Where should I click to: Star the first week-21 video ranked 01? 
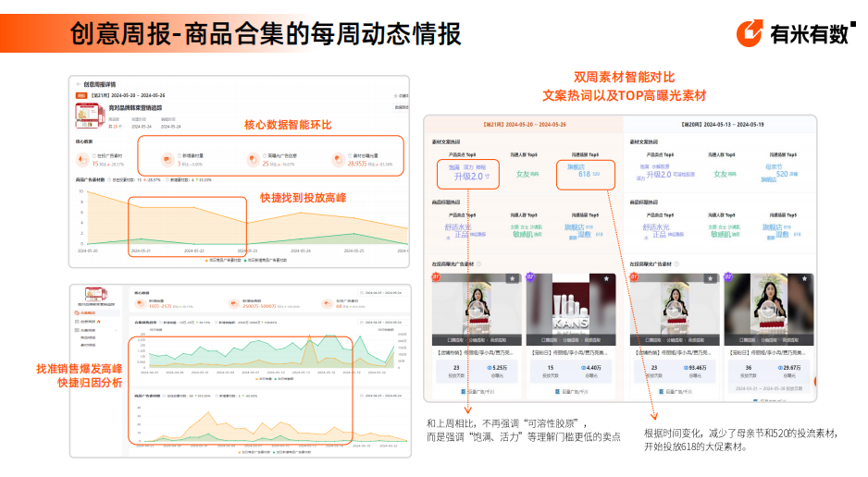pos(514,278)
